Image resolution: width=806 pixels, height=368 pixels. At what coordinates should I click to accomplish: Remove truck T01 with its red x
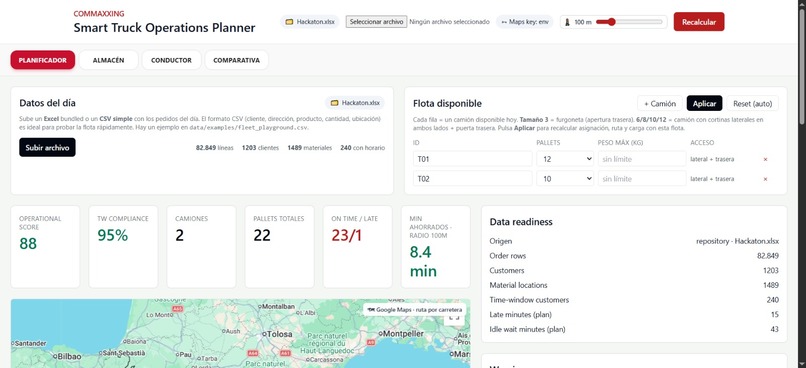765,159
